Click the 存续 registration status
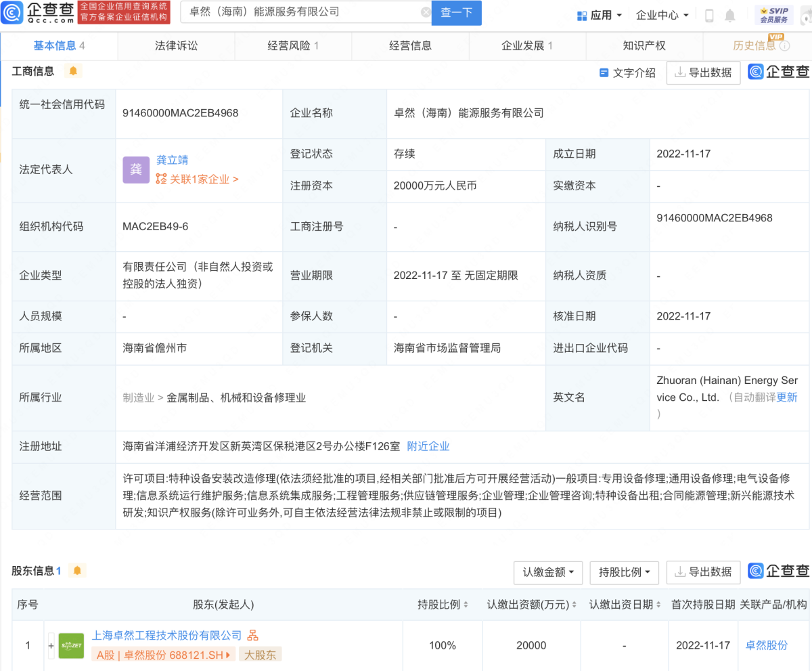Image resolution: width=812 pixels, height=671 pixels. 405,154
